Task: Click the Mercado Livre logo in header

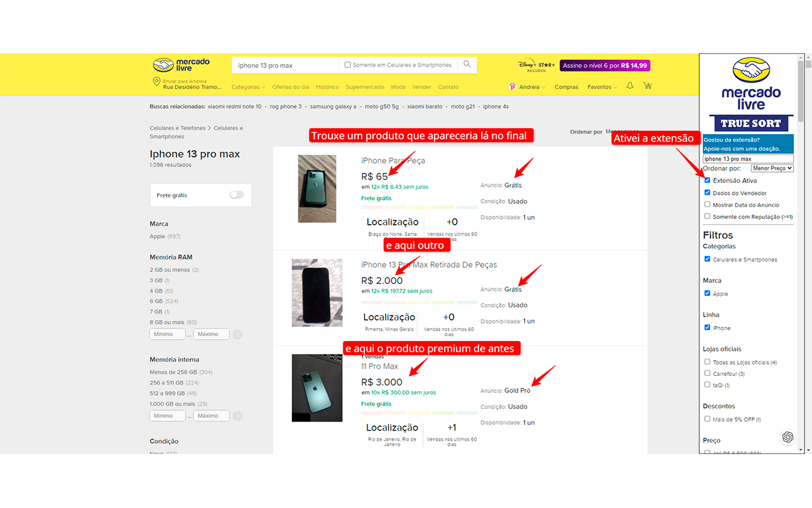Action: click(x=181, y=65)
